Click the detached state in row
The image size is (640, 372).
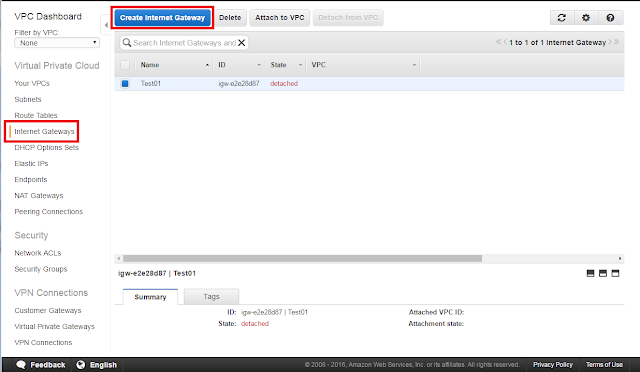[284, 83]
